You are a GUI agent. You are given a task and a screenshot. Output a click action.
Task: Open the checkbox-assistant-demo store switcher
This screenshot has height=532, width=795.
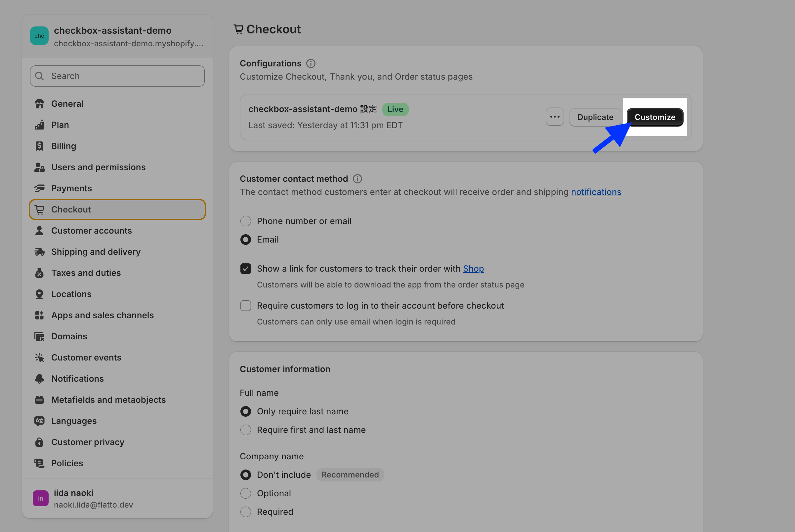click(117, 36)
